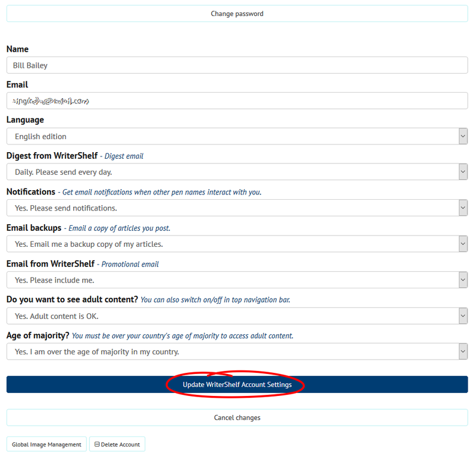Click the minus icon on Delete Account
476x462 pixels.
coord(97,444)
